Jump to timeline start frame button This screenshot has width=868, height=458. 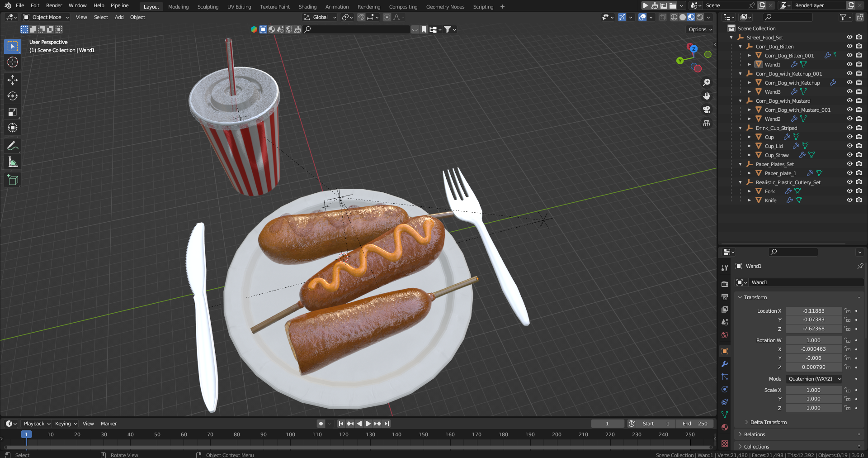341,424
